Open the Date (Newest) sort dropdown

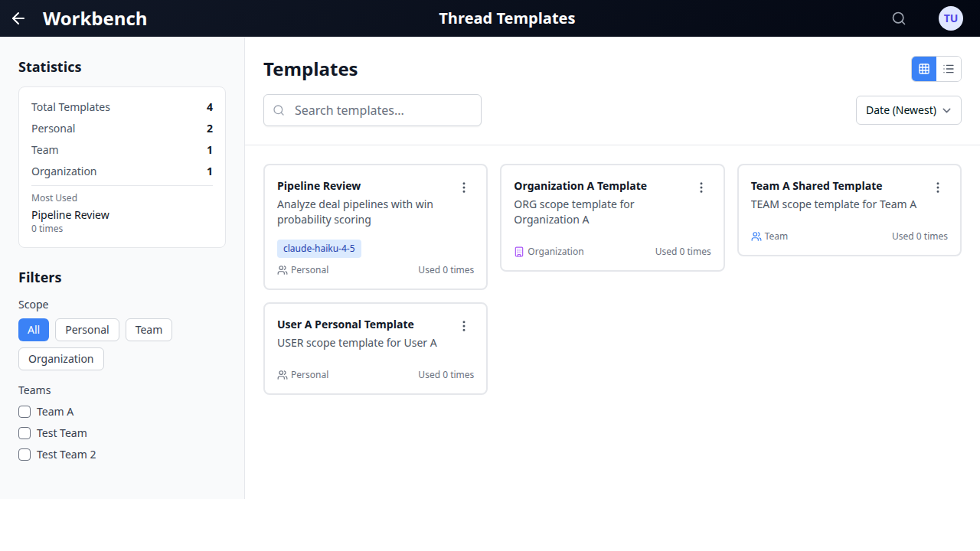908,109
